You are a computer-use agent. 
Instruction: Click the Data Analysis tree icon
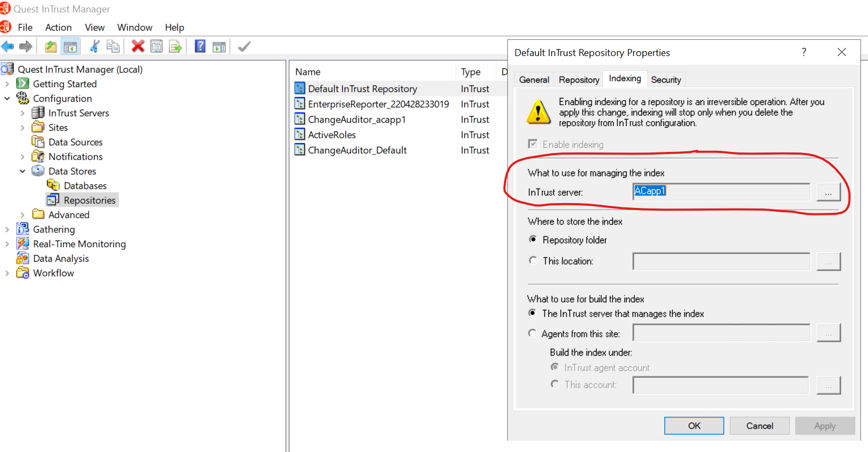(x=23, y=258)
